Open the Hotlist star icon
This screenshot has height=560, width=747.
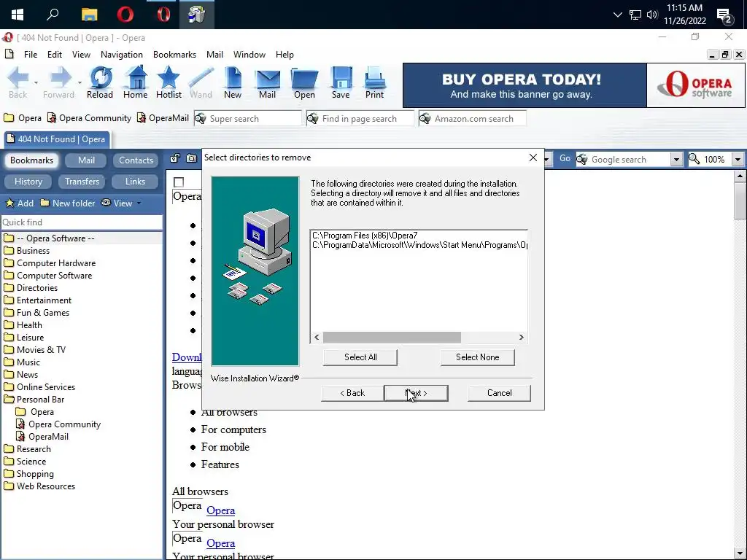click(x=169, y=83)
